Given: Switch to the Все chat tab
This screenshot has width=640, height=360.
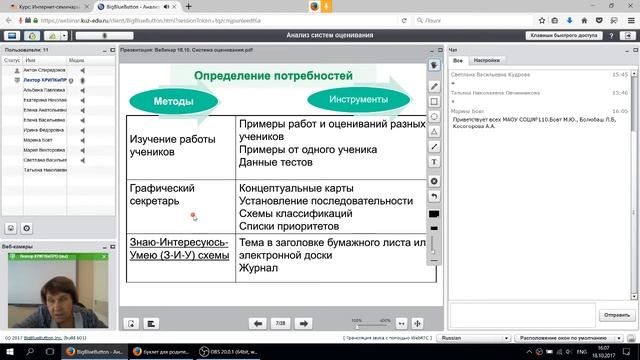Looking at the screenshot, I should click(x=458, y=60).
